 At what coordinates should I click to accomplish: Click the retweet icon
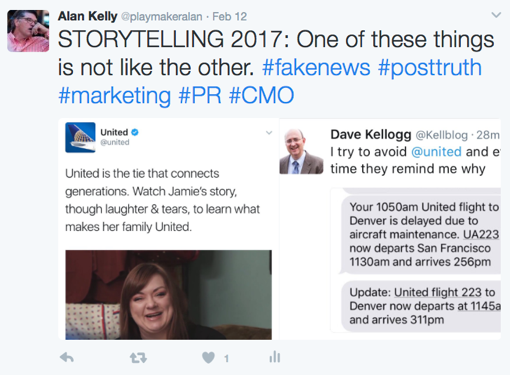138,358
